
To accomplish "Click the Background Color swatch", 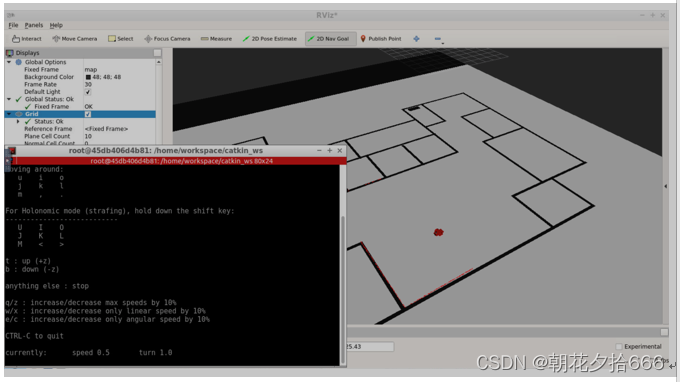I will [x=88, y=77].
